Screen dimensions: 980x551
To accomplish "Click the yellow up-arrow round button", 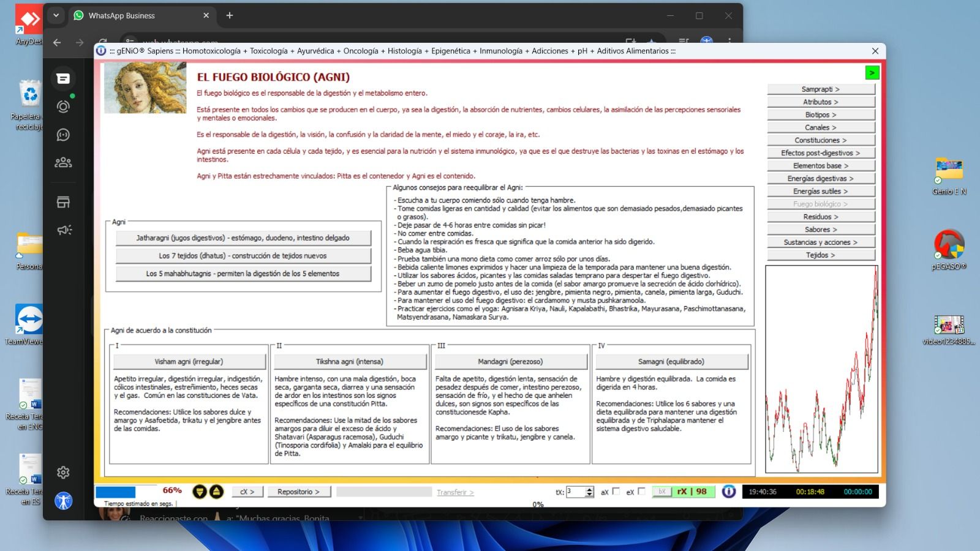I will pos(216,492).
